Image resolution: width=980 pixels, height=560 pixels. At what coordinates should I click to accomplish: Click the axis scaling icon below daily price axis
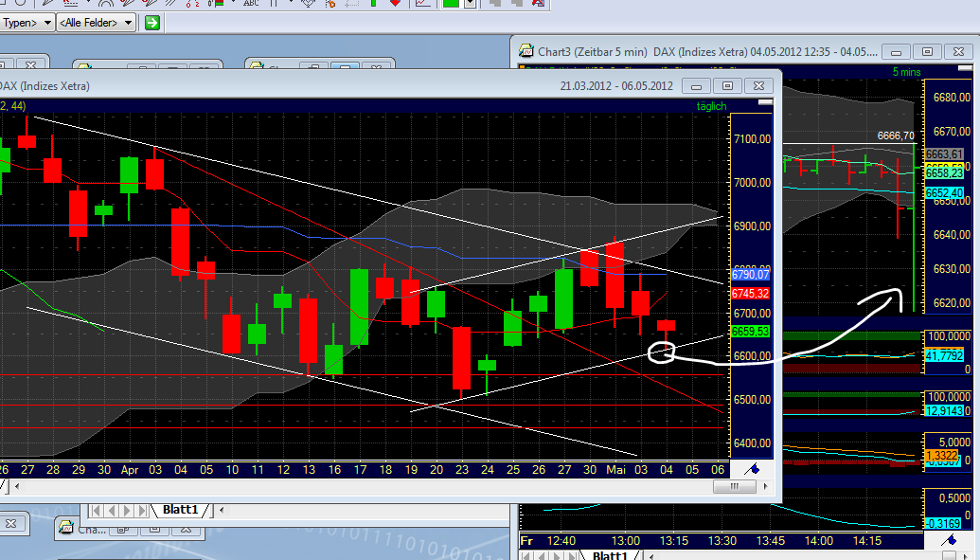point(752,469)
